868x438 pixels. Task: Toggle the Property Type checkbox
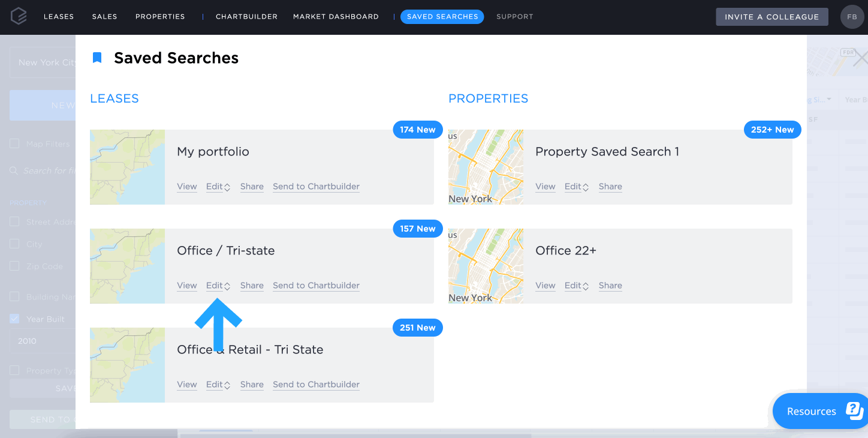14,371
